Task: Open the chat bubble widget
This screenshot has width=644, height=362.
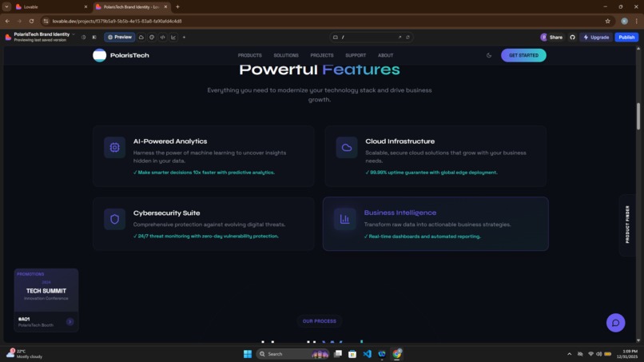Action: (x=616, y=323)
